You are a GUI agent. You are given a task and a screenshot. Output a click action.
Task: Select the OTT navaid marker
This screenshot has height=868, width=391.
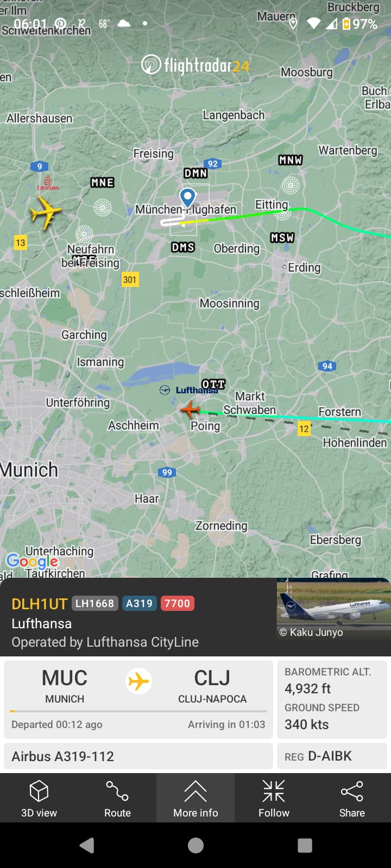pos(213,384)
